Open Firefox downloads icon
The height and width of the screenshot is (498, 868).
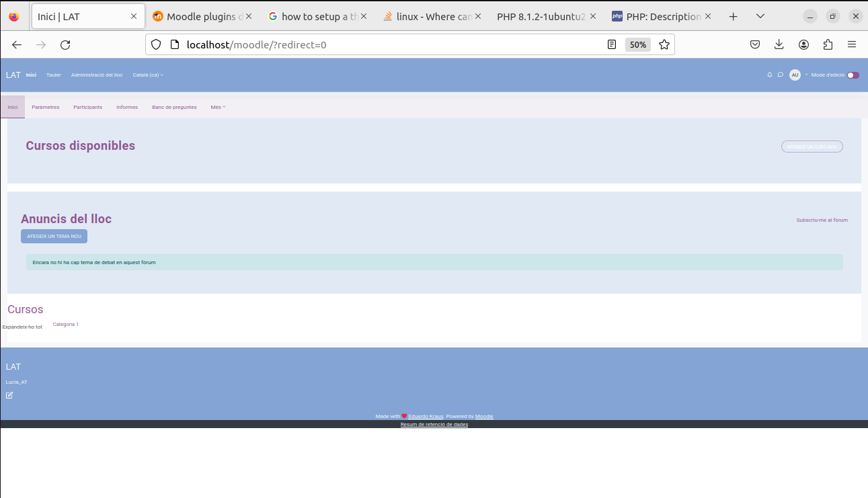[x=779, y=44]
